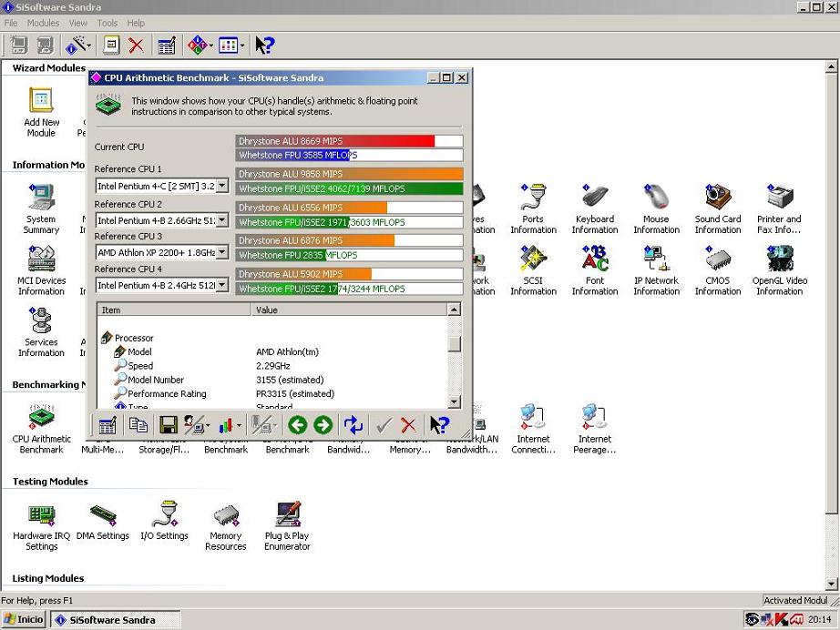Click the context help arrow in main toolbar

(x=264, y=46)
